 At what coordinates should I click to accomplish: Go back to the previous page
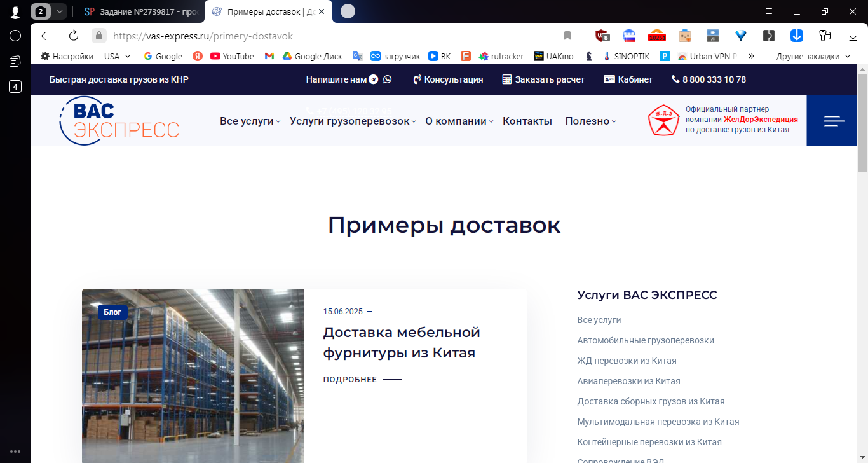pyautogui.click(x=46, y=36)
